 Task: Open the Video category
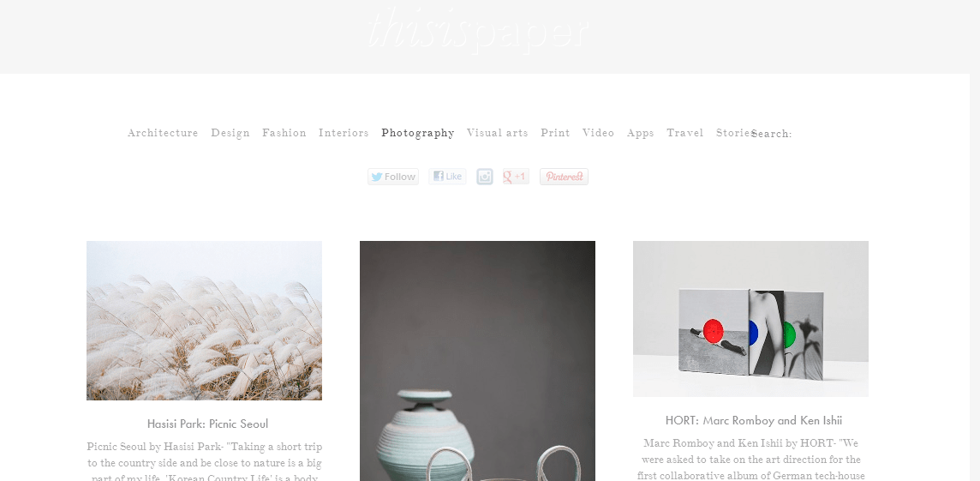(598, 133)
